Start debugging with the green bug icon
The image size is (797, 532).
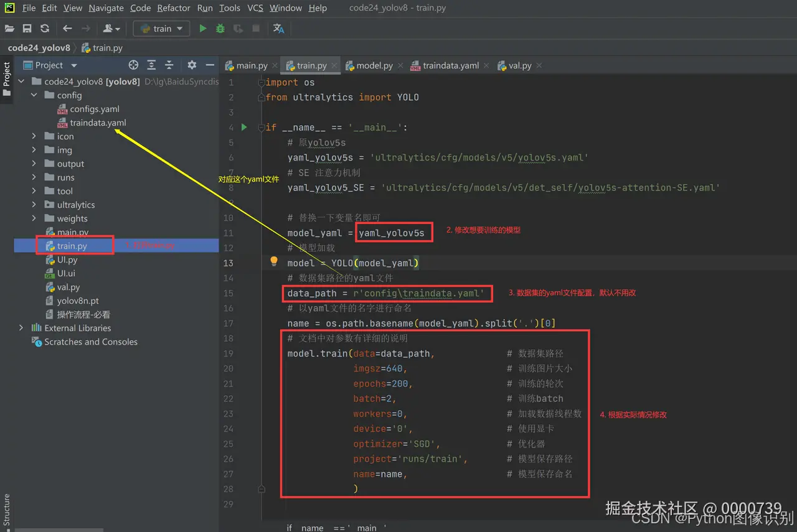(x=220, y=29)
